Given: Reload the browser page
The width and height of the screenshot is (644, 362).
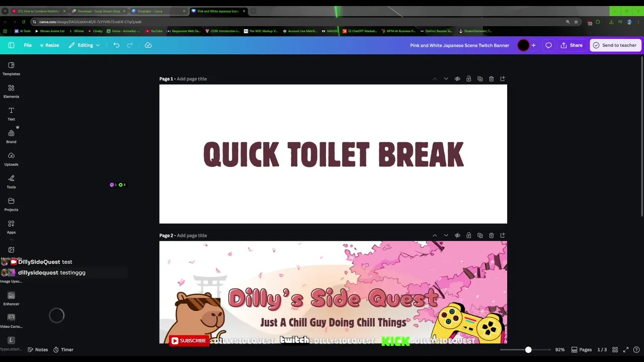Looking at the screenshot, I should click(x=23, y=22).
